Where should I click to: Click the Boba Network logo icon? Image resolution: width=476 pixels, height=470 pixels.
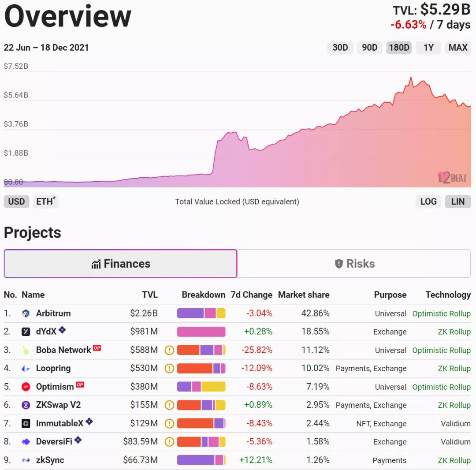pyautogui.click(x=26, y=350)
